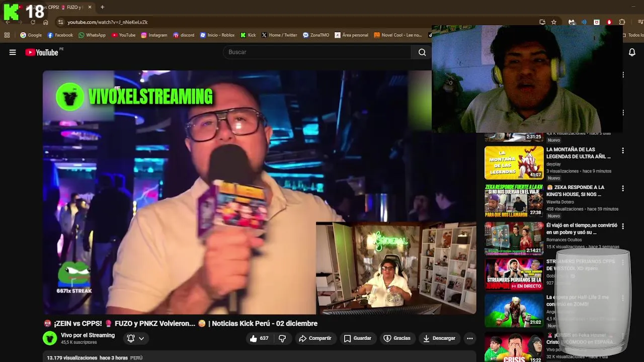Play LA MONTAÑA DE LAS LEGENDAS thumbnail
644x362 pixels.
pyautogui.click(x=514, y=163)
